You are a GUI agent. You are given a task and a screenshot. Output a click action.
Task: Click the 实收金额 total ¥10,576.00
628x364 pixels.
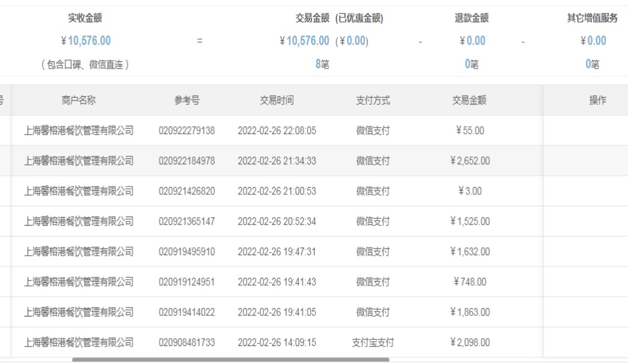point(85,41)
